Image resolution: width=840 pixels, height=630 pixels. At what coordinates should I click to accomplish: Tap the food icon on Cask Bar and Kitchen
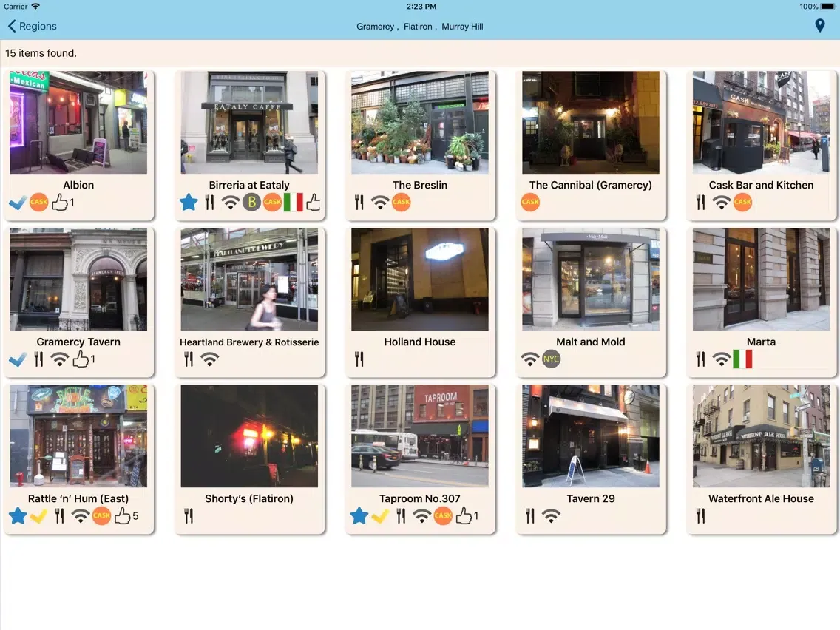coord(700,203)
